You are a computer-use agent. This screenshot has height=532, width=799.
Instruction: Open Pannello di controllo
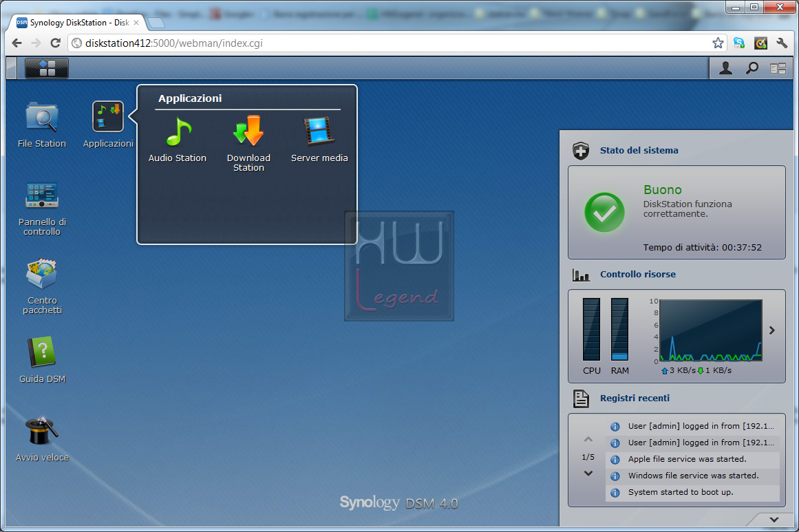[42, 209]
